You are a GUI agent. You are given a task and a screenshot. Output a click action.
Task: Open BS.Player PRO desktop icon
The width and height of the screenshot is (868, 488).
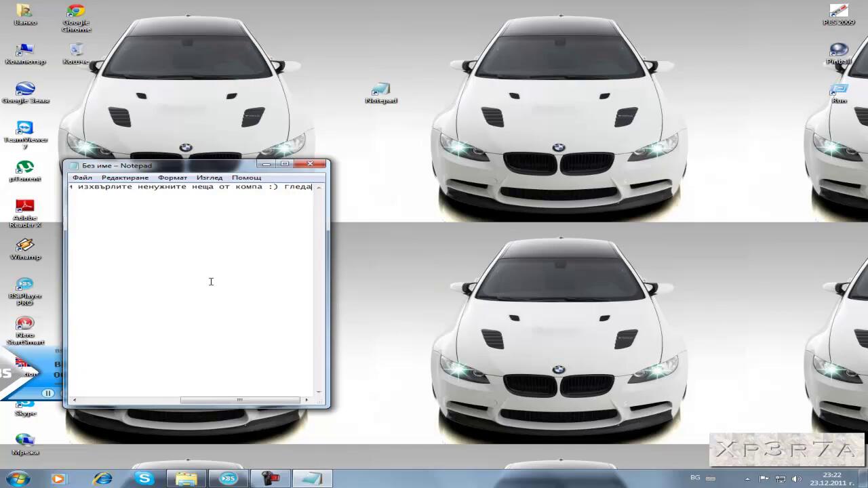[25, 287]
